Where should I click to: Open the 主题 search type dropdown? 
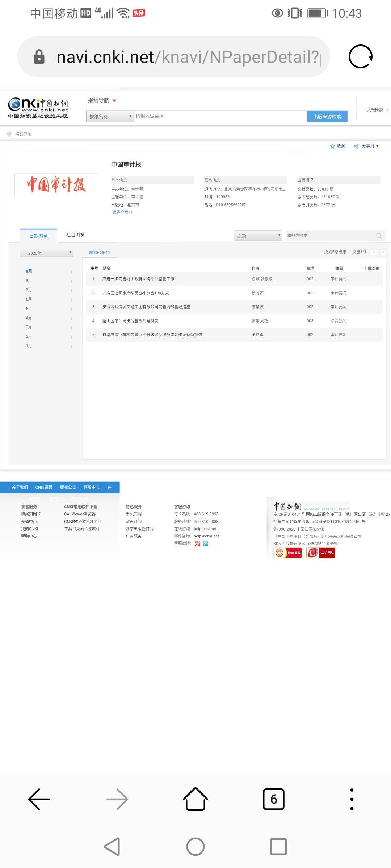258,235
